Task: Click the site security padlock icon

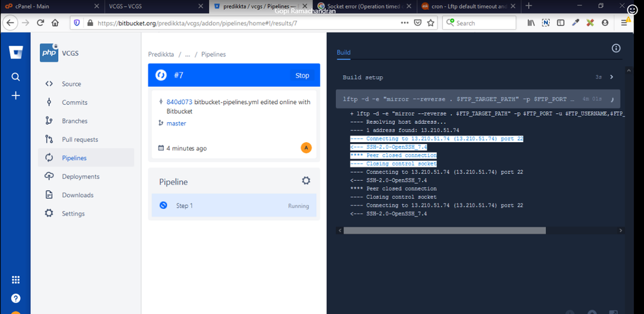Action: (x=90, y=23)
